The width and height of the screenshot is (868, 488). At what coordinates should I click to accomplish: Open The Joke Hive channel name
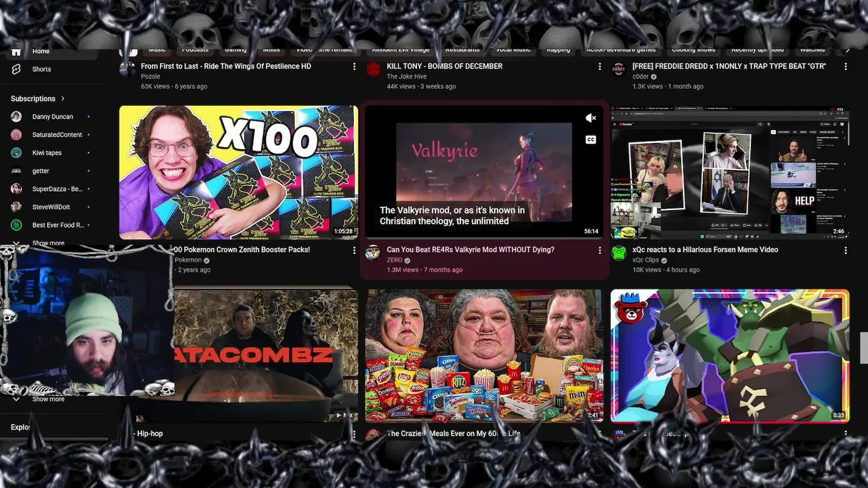407,77
